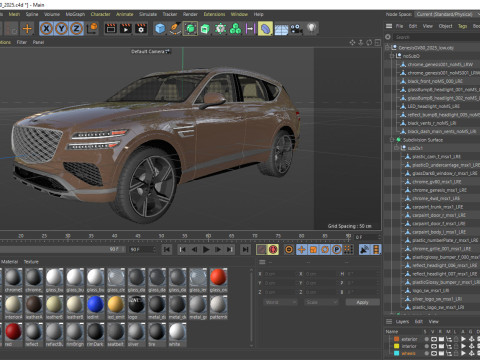Screen dimensions: 480x360
Task: Open the Scale mode dropdown
Action: click(x=321, y=302)
